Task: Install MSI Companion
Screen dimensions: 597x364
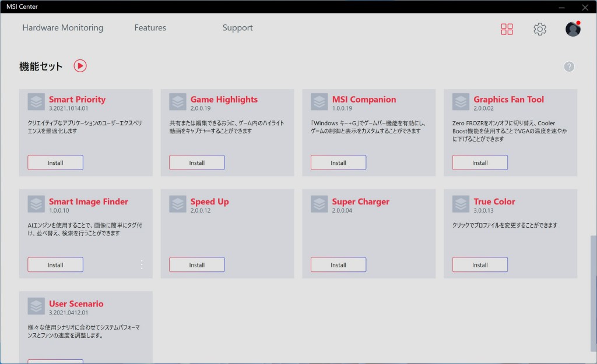Action: pos(338,162)
